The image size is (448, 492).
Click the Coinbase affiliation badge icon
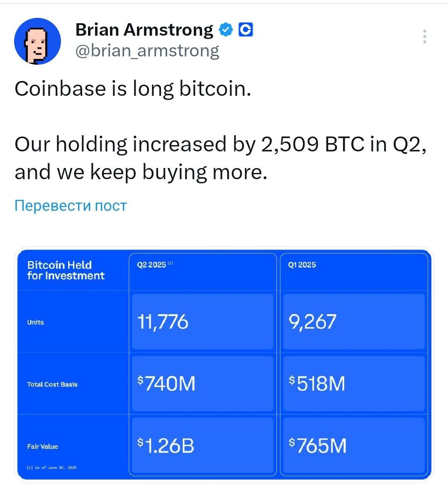pos(246,30)
